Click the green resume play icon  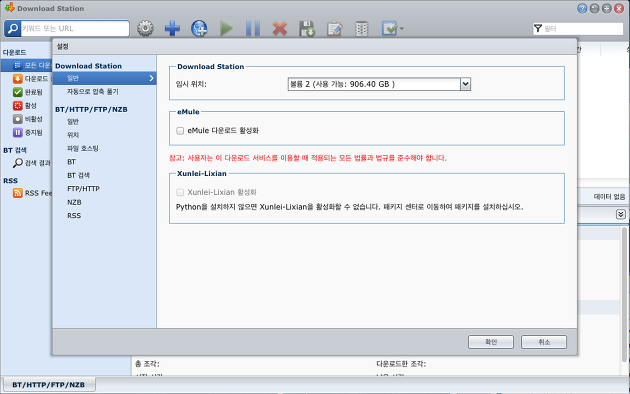pos(226,29)
